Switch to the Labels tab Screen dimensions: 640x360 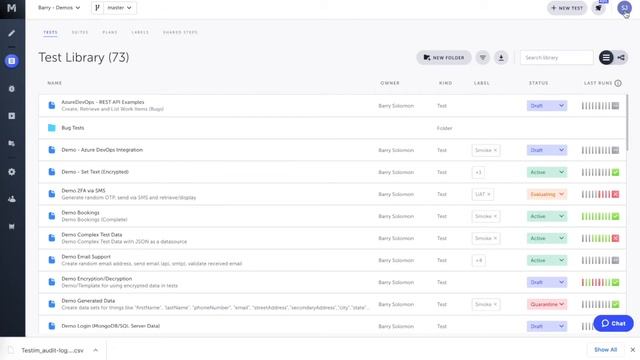(x=140, y=32)
